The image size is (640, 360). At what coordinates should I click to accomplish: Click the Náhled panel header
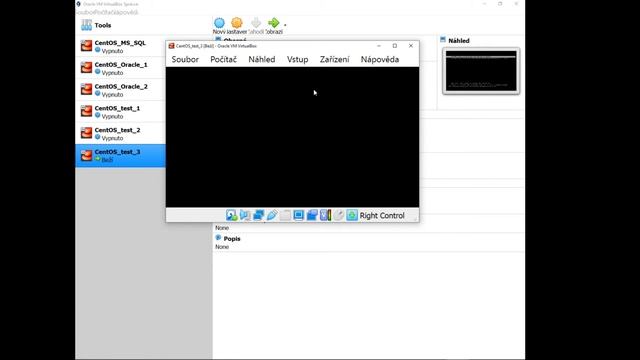click(x=458, y=41)
